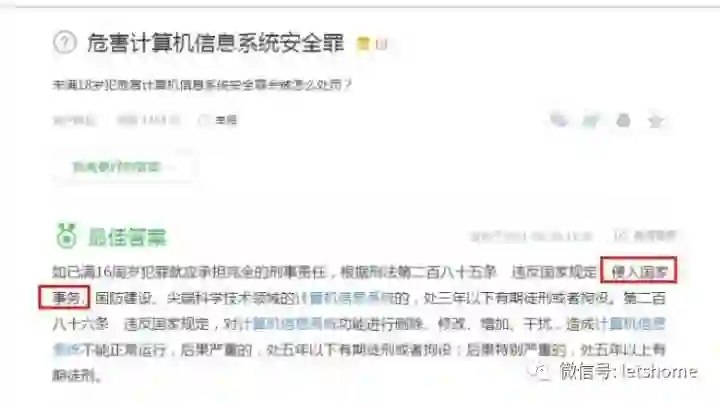The width and height of the screenshot is (720, 402).
Task: Click the best answer medal icon
Action: click(x=66, y=235)
